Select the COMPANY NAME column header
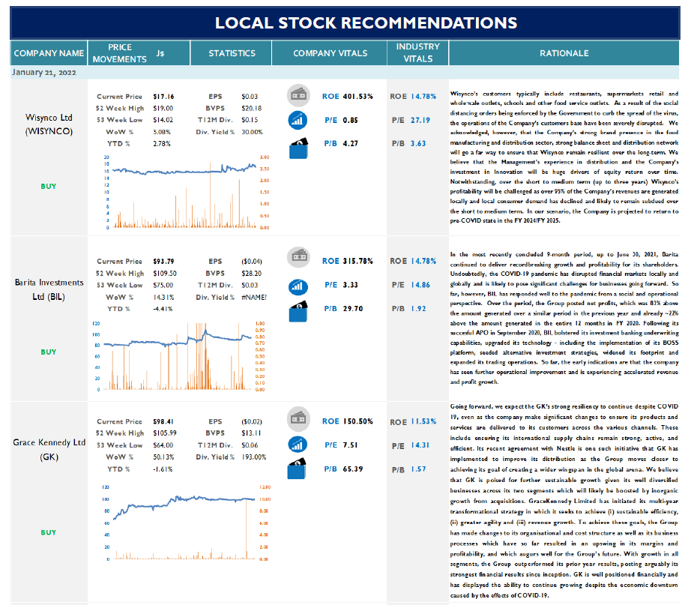The width and height of the screenshot is (700, 605). pyautogui.click(x=49, y=53)
